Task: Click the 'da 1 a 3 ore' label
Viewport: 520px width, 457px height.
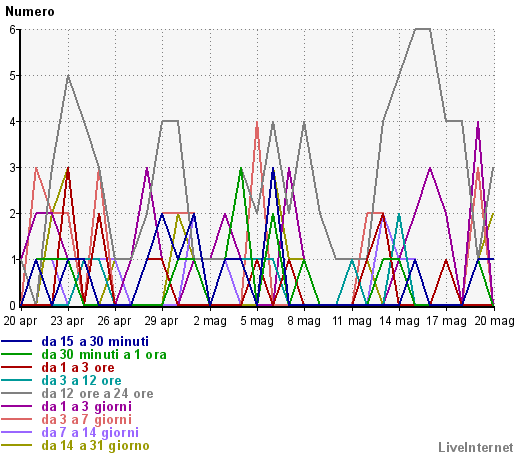Action: click(78, 368)
